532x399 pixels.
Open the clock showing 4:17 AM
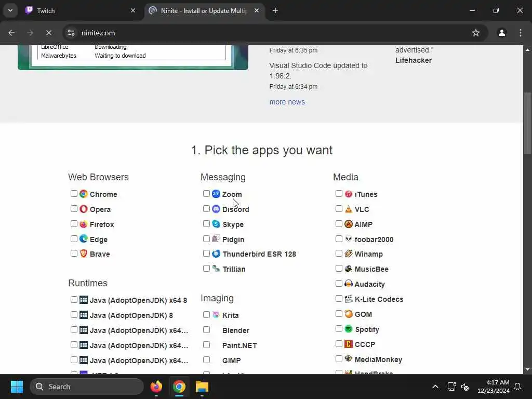[x=494, y=387]
